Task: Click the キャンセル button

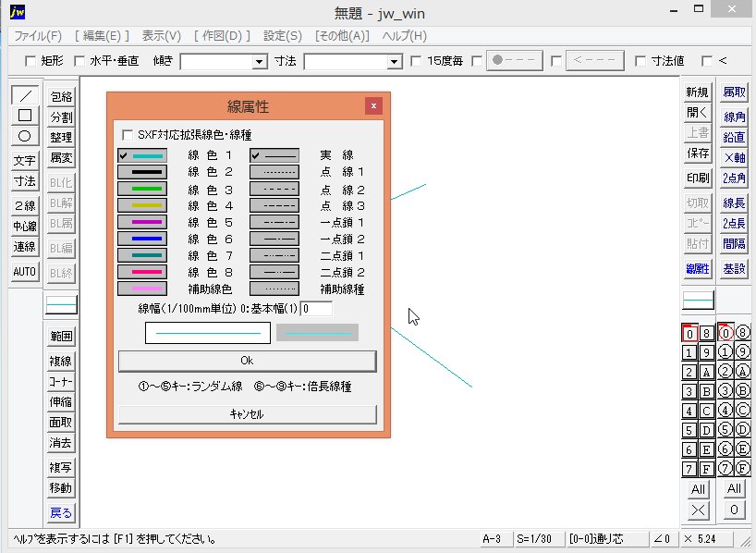Action: (x=247, y=414)
